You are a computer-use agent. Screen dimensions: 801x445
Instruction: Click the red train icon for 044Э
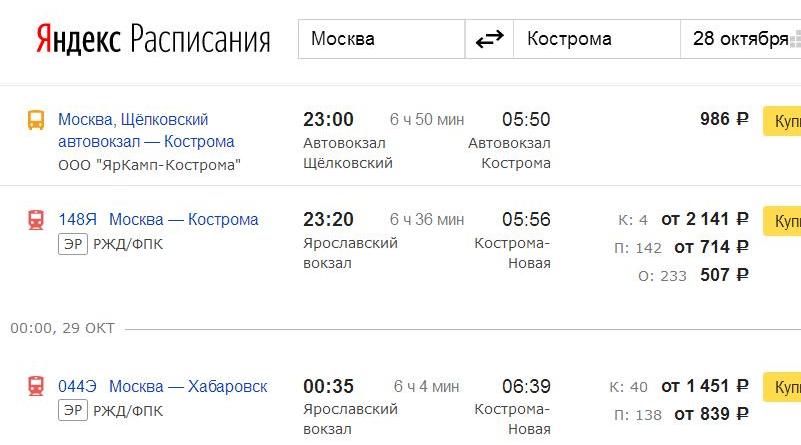pos(36,387)
